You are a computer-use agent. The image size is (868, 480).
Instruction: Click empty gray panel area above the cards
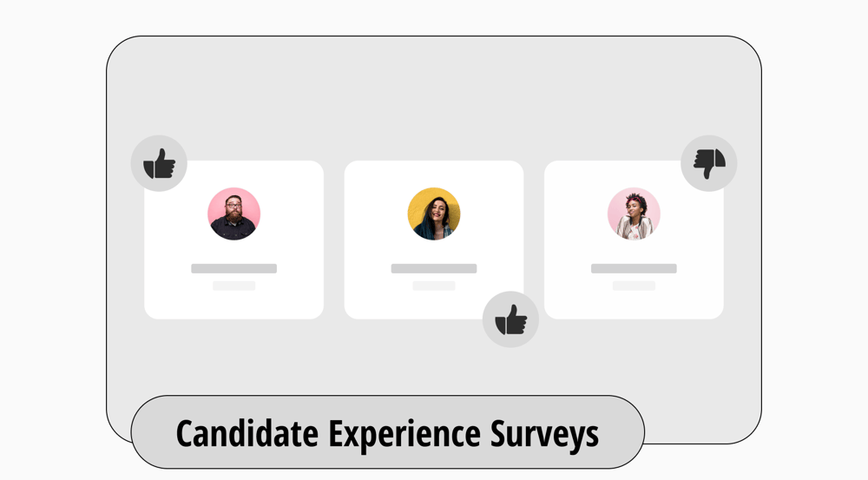[x=434, y=95]
